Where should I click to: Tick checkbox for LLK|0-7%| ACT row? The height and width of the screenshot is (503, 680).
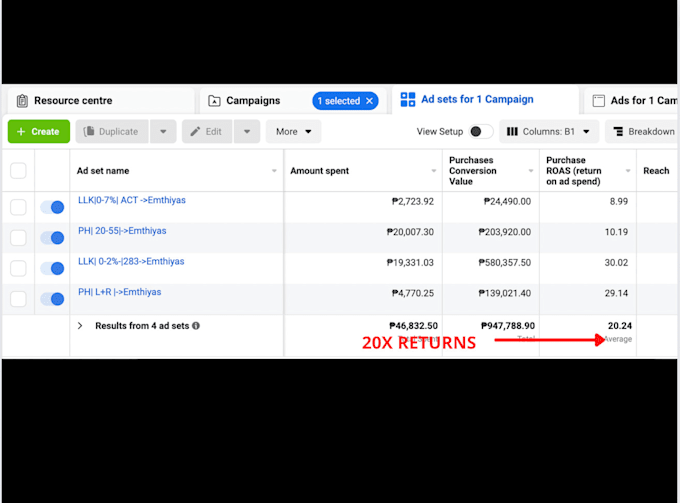click(x=18, y=207)
